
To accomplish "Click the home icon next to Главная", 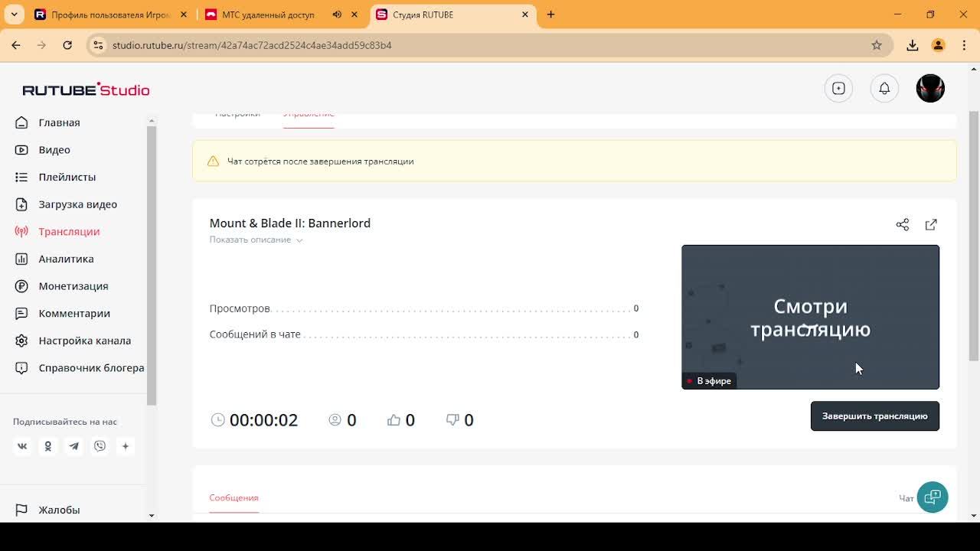I will (21, 122).
